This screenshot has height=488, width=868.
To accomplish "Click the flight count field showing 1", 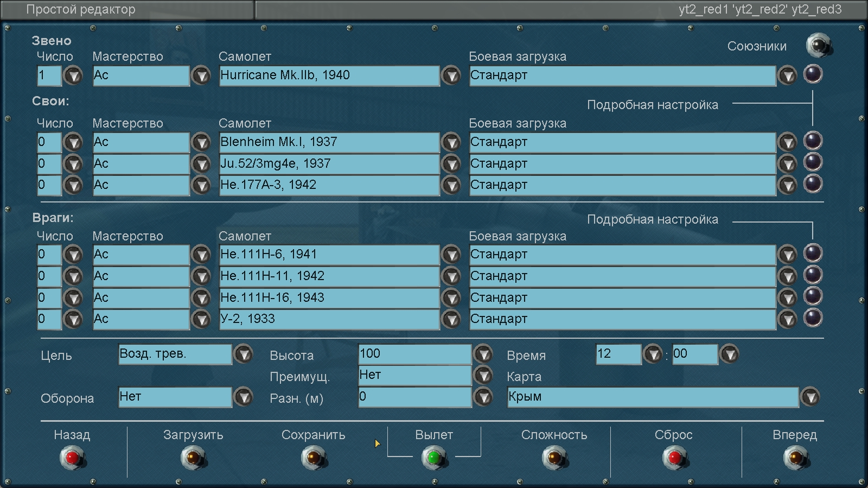I will pyautogui.click(x=49, y=75).
